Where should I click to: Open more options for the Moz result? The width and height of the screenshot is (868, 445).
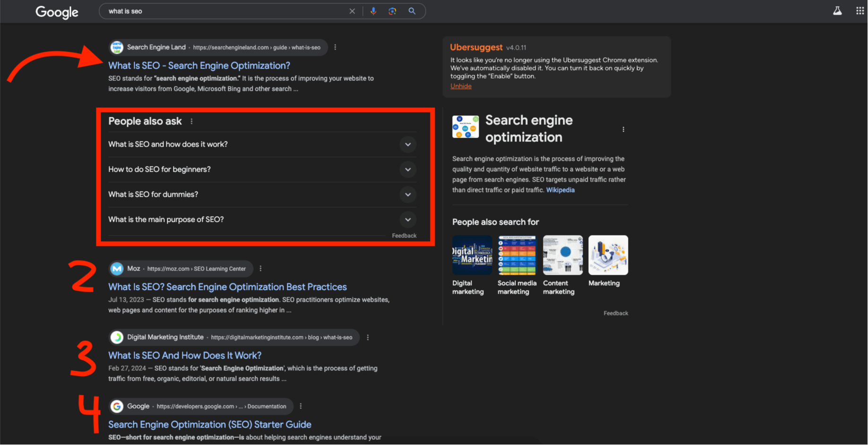click(x=260, y=269)
